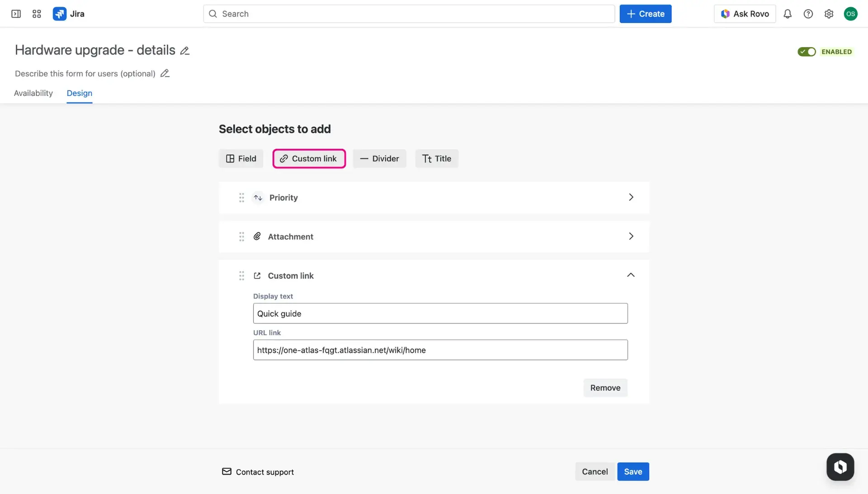
Task: Edit the form title using pencil icon
Action: point(184,50)
